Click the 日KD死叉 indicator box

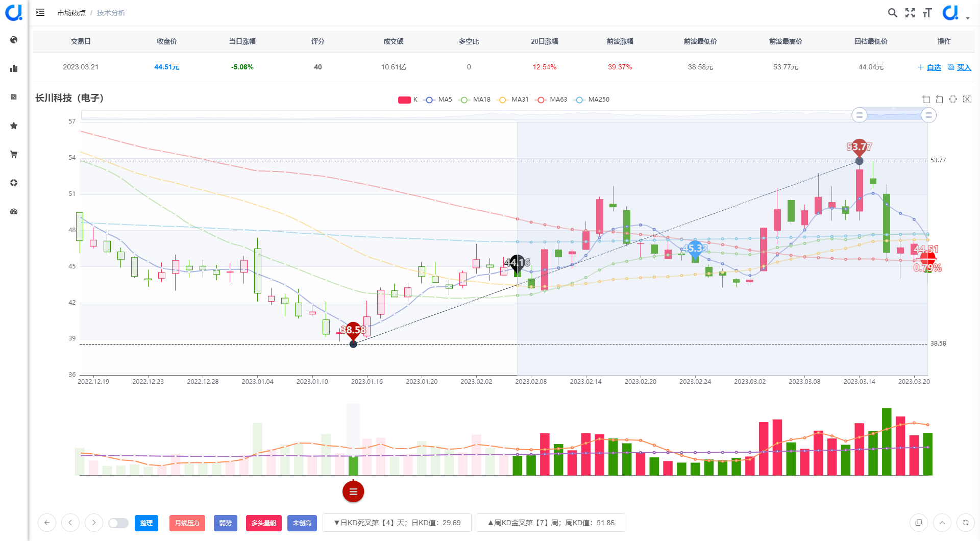click(397, 523)
